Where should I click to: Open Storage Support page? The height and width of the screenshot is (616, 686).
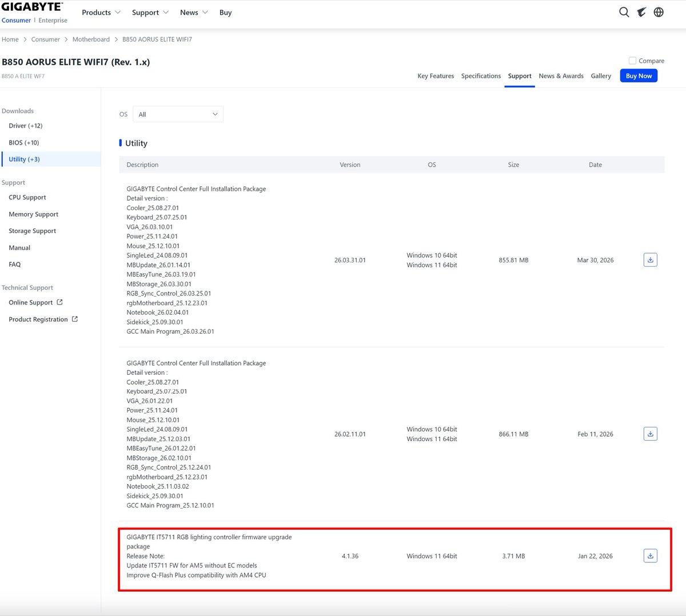point(33,231)
